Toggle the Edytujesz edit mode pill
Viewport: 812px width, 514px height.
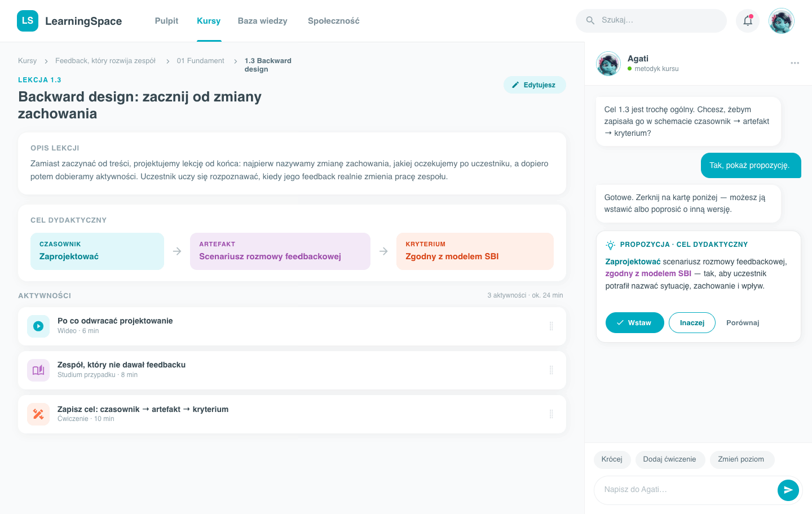tap(535, 85)
